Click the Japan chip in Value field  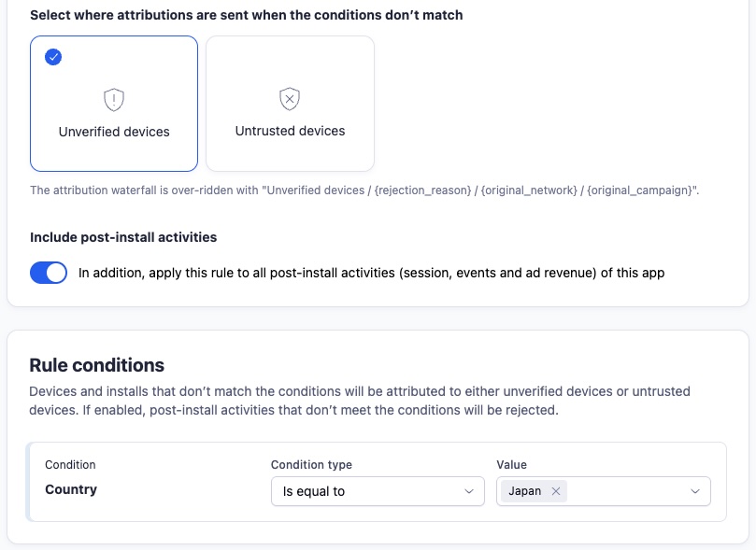524,491
